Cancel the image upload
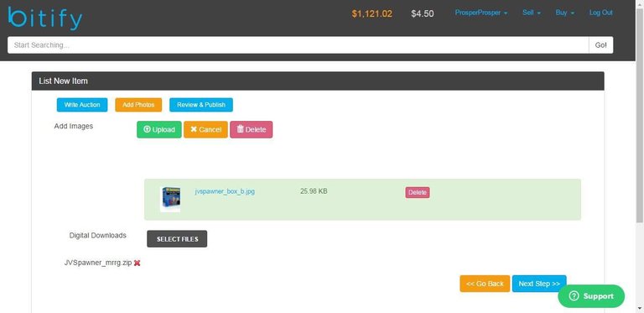Image resolution: width=644 pixels, height=313 pixels. (x=205, y=129)
